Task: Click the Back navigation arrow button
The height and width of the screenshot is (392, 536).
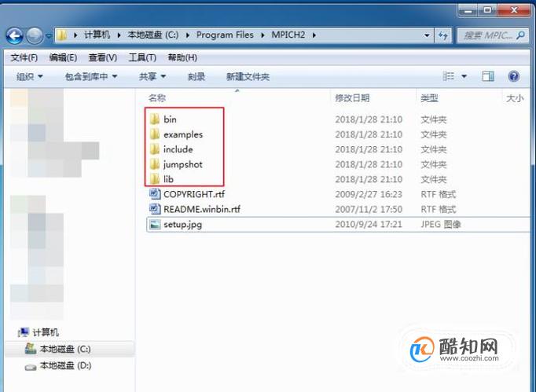Action: [x=15, y=35]
